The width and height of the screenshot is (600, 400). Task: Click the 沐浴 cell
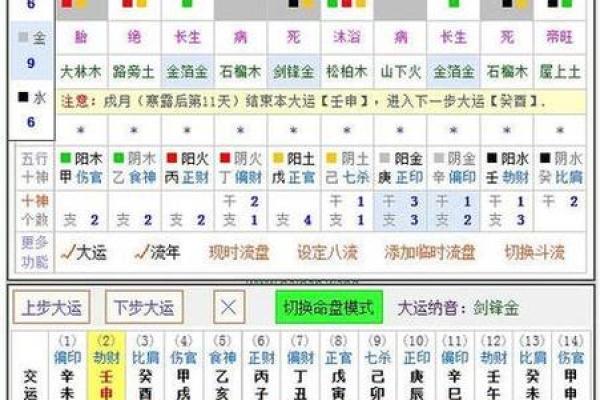coord(347,38)
